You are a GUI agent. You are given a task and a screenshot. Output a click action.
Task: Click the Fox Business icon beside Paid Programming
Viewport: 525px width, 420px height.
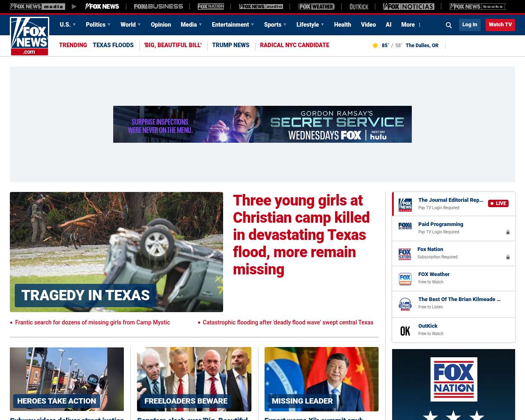(x=405, y=226)
